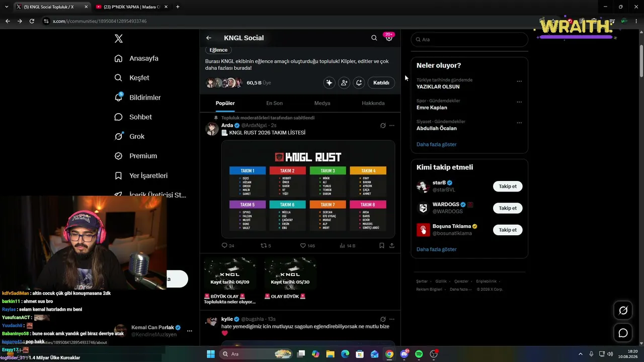The image size is (644, 362).
Task: Open a new Chrome tab
Action: [x=178, y=7]
